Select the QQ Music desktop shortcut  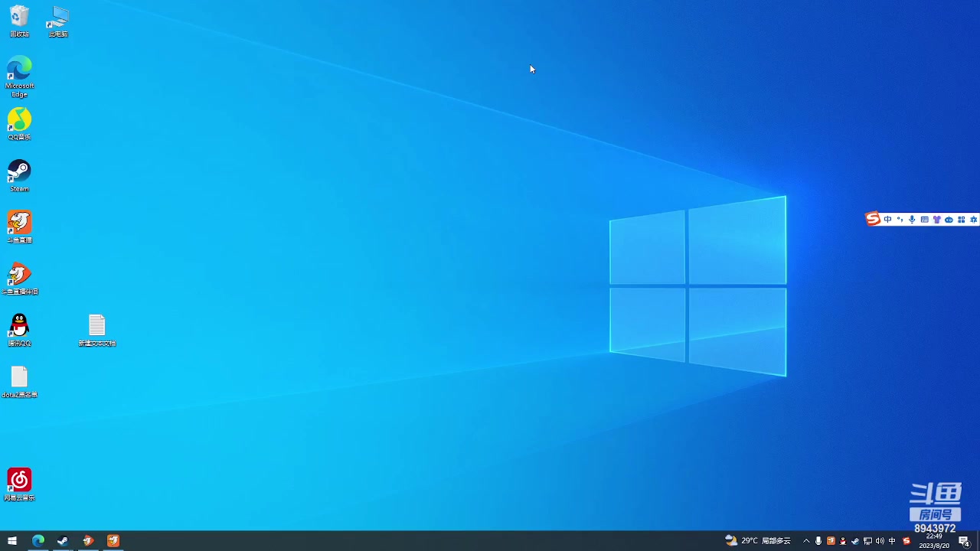pyautogui.click(x=19, y=124)
